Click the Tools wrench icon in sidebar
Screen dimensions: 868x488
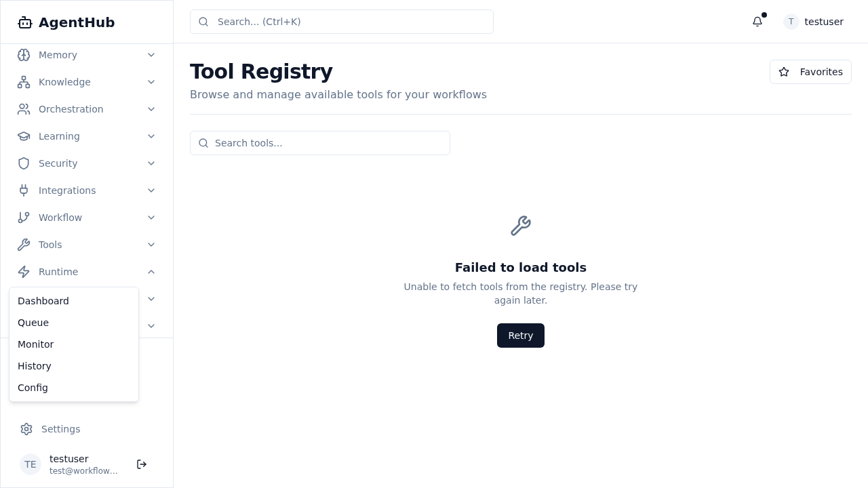pos(24,245)
